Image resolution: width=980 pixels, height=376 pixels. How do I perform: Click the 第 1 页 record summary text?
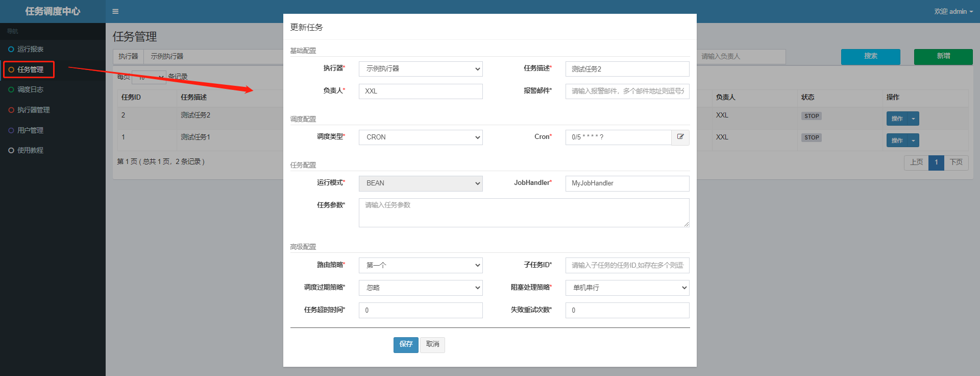click(x=161, y=161)
